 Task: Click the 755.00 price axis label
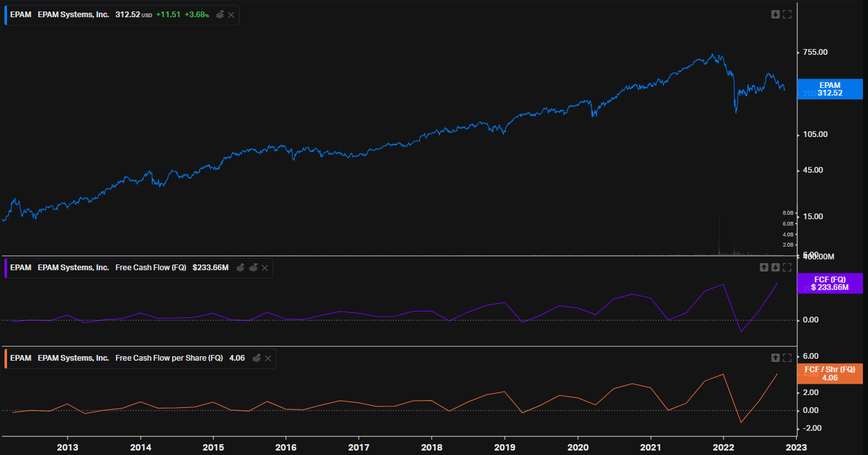[814, 52]
